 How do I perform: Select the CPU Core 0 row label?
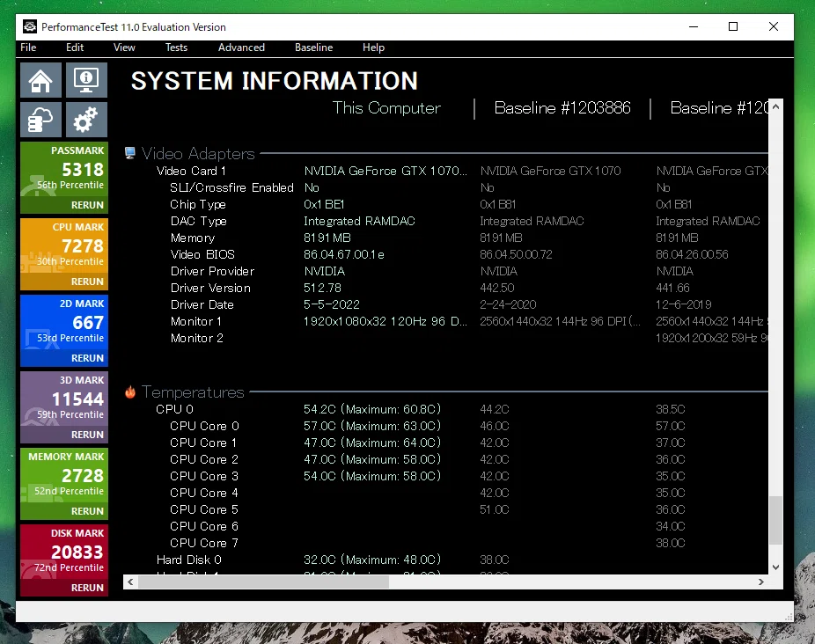coord(204,426)
